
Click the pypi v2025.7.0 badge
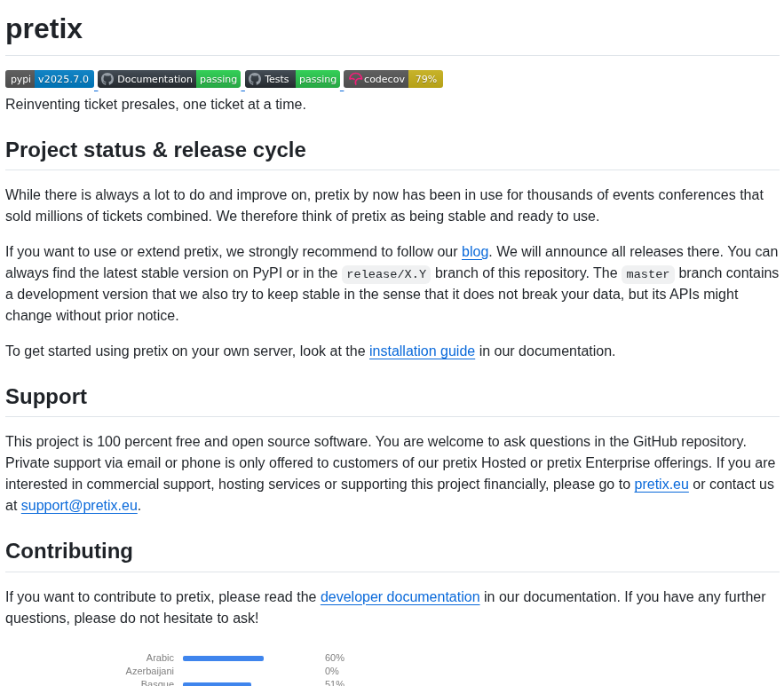[50, 79]
